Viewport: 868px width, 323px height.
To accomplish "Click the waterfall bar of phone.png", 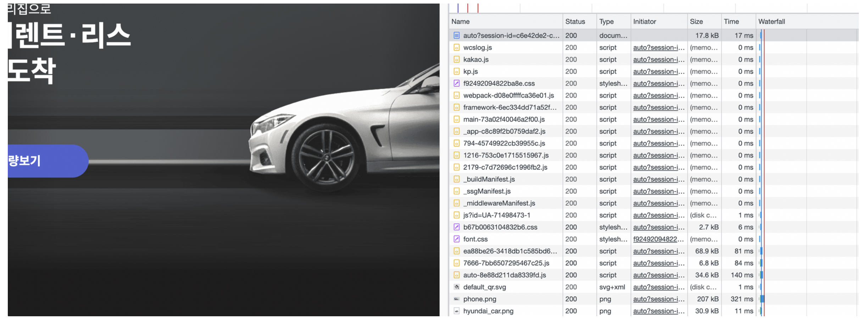I will click(762, 299).
